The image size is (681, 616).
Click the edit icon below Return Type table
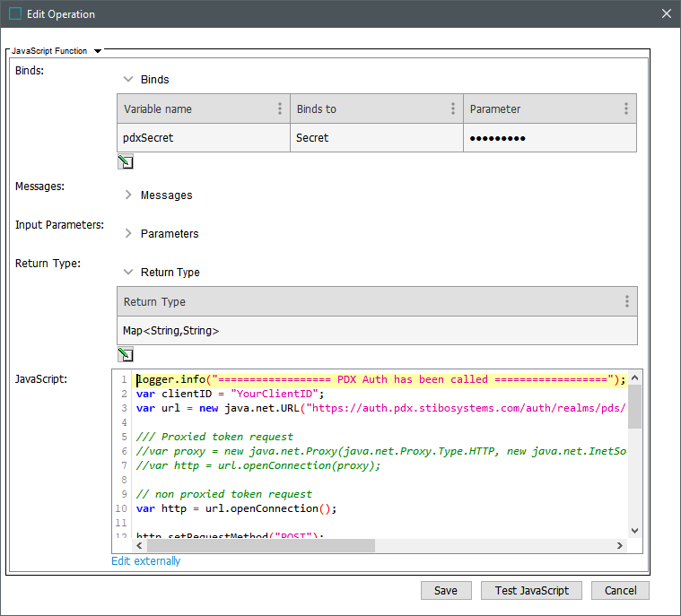point(126,354)
